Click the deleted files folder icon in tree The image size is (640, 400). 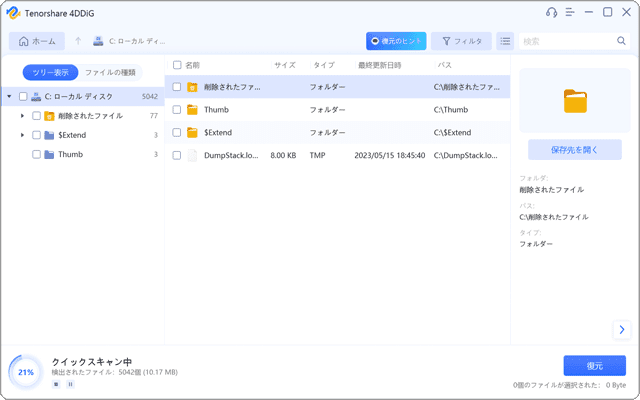coord(49,116)
